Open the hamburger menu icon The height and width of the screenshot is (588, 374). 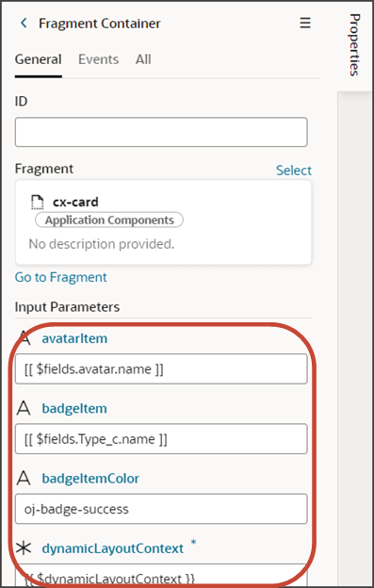(x=305, y=23)
